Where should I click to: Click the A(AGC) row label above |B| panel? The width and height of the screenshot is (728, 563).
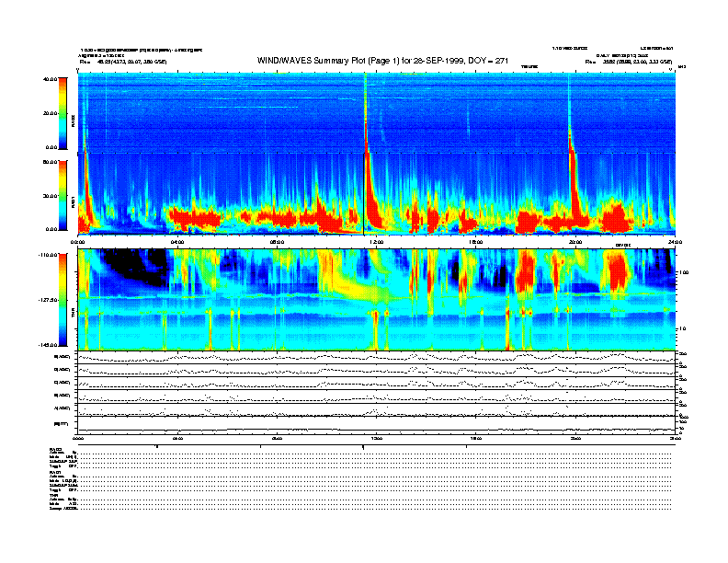pos(63,408)
